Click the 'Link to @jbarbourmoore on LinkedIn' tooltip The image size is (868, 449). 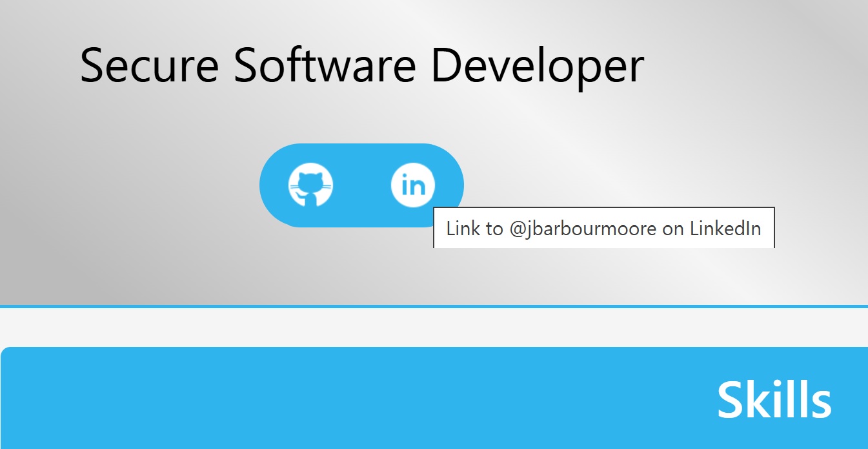603,228
